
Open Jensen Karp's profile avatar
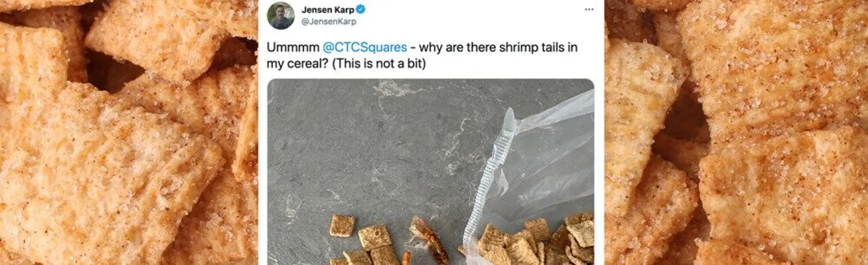click(x=281, y=16)
